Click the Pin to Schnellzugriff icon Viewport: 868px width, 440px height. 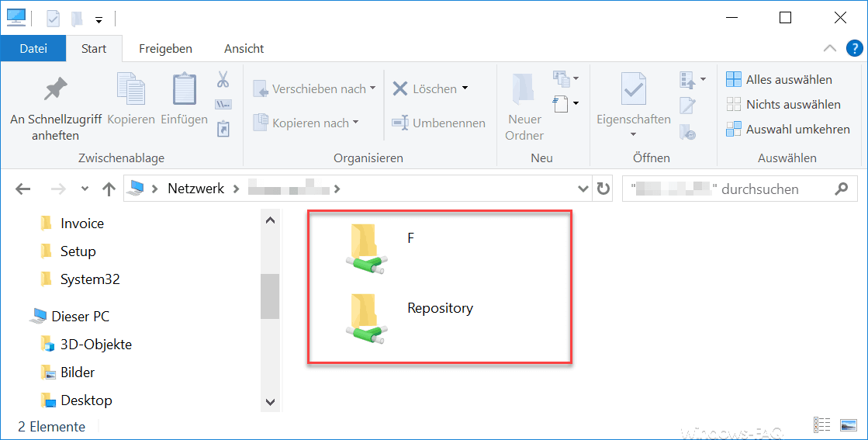[55, 90]
